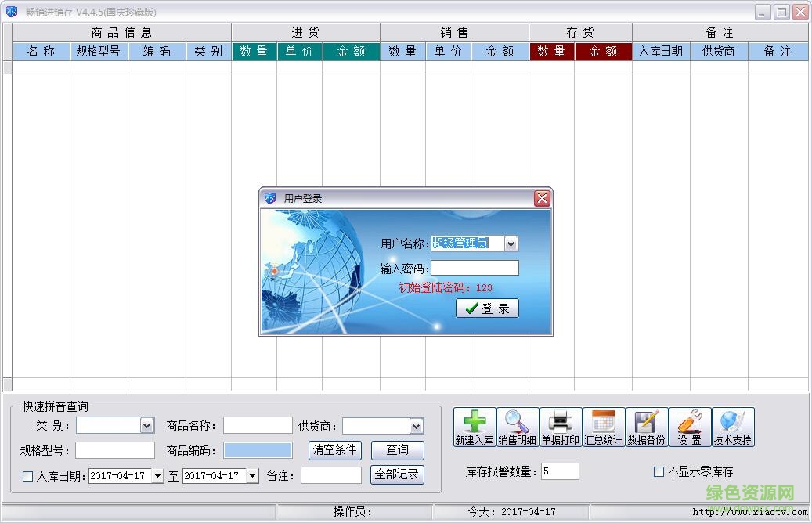
Task: Click the 查询 search button
Action: tap(398, 451)
